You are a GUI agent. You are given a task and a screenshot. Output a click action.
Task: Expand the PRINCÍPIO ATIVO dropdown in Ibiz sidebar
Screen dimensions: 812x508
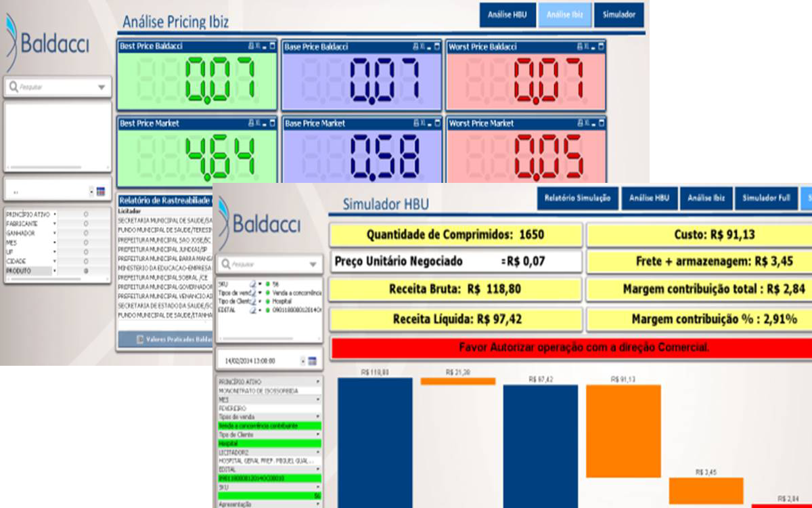click(55, 214)
